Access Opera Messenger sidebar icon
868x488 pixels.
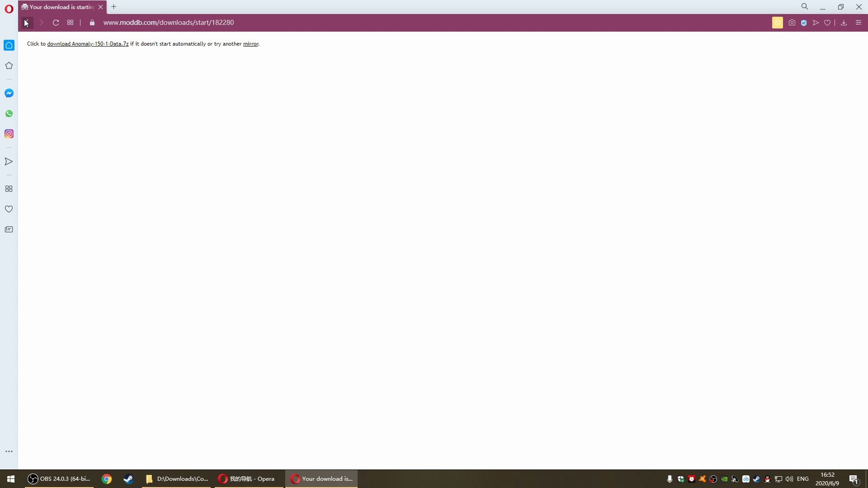(x=9, y=93)
